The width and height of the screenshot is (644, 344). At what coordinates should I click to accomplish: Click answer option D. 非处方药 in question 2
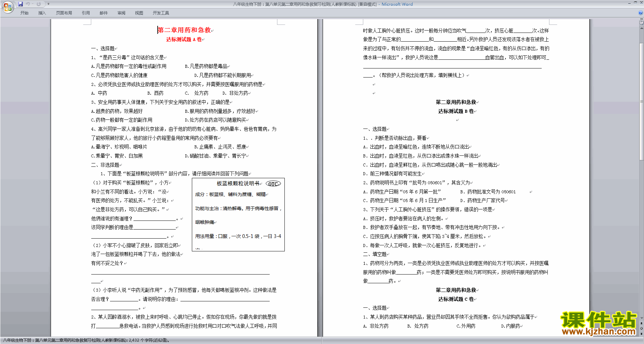click(x=235, y=93)
